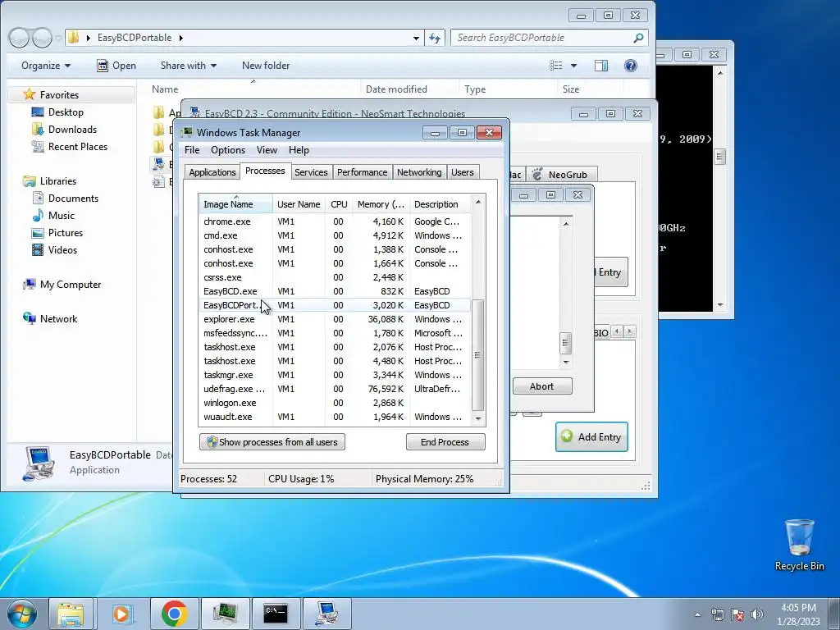Open the Music library
This screenshot has height=630, width=840.
(61, 216)
